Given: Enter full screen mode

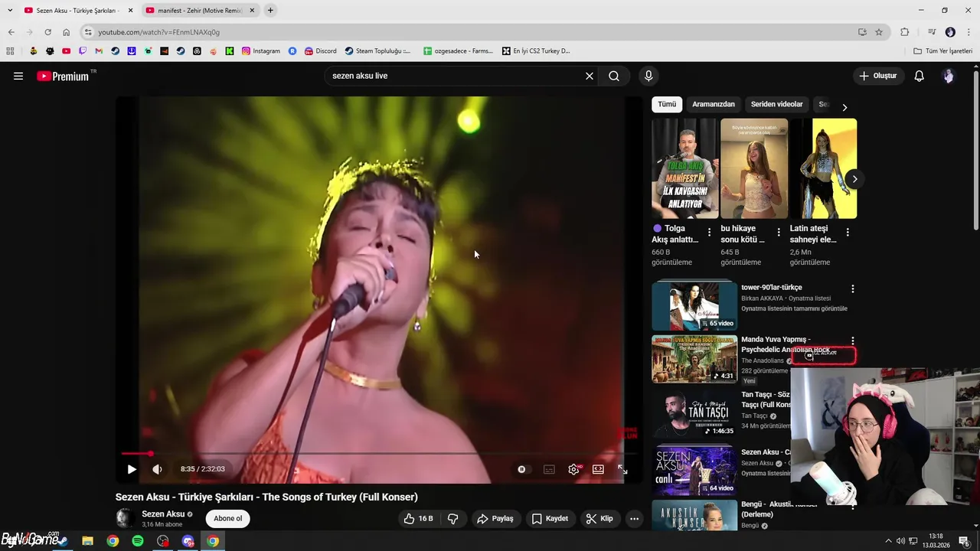Looking at the screenshot, I should tap(622, 469).
